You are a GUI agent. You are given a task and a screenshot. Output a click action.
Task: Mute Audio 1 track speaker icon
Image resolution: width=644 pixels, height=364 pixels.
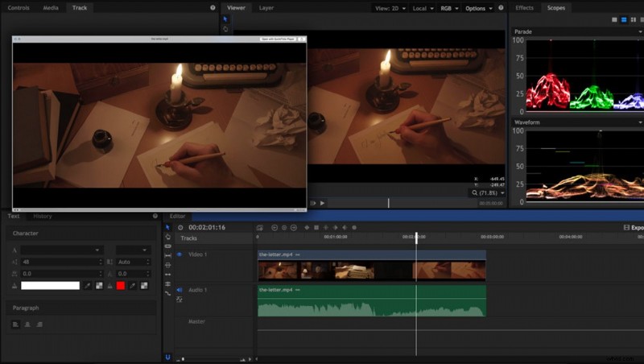[x=180, y=290]
